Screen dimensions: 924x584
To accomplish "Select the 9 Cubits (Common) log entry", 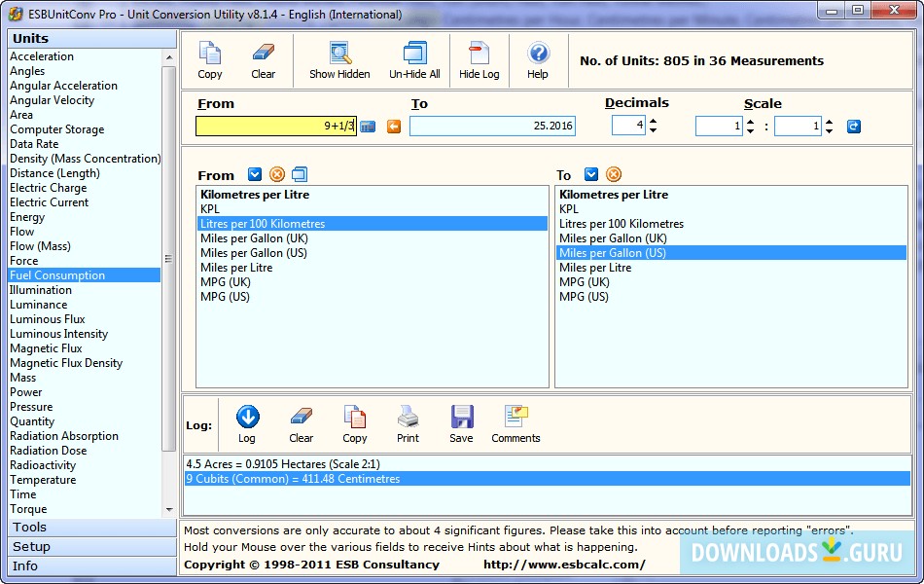I will tap(548, 479).
